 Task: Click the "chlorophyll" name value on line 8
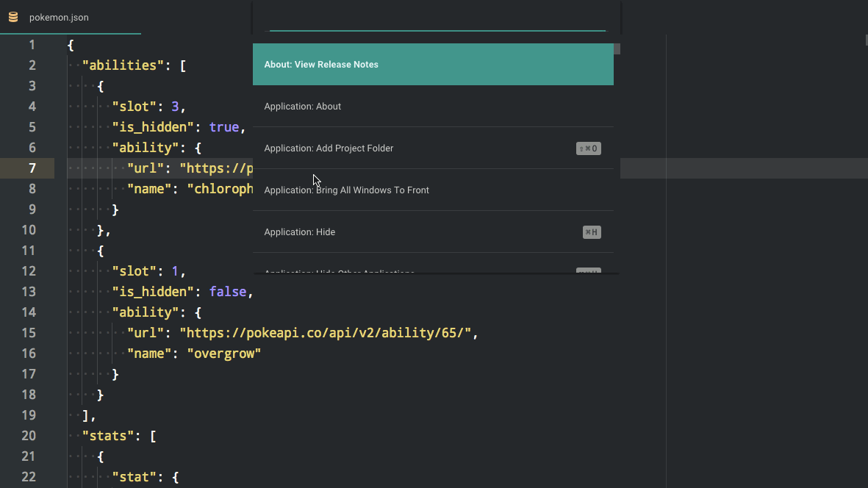[222, 188]
